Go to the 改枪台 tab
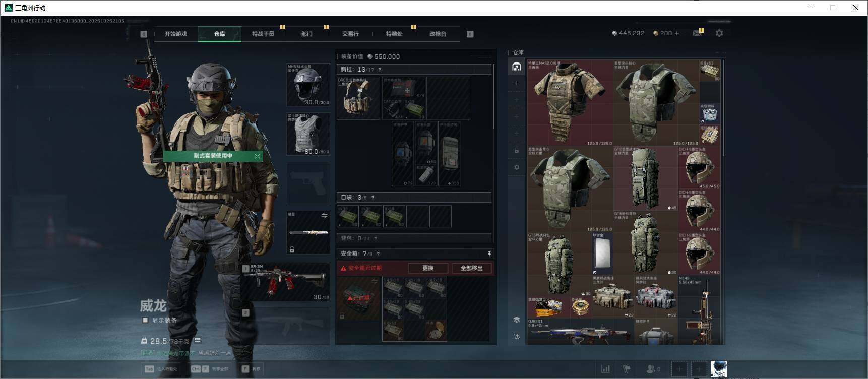This screenshot has width=868, height=379. click(x=438, y=34)
